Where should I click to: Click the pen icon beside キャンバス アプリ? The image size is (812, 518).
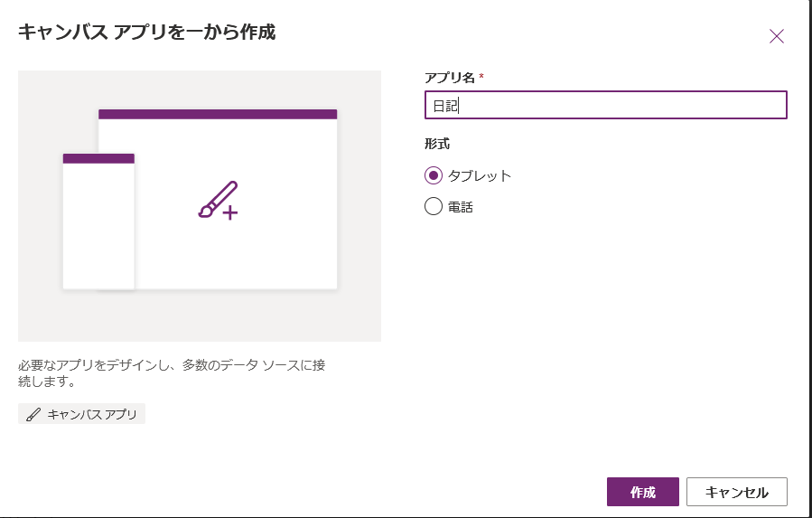click(33, 415)
